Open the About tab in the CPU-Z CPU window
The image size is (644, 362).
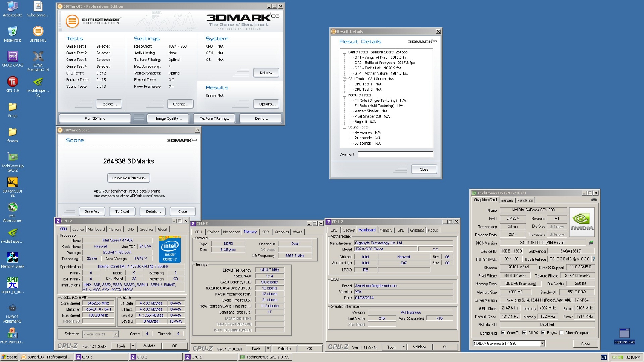coord(162,229)
